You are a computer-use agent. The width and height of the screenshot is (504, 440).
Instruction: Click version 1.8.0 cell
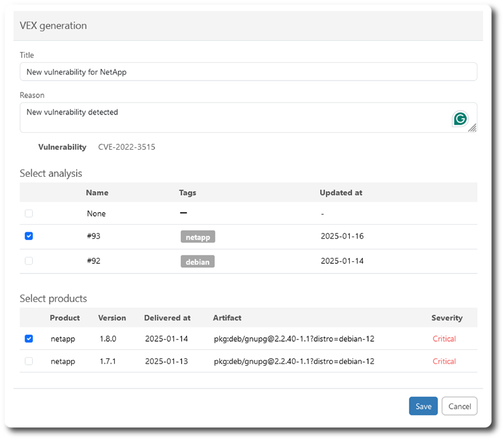108,339
